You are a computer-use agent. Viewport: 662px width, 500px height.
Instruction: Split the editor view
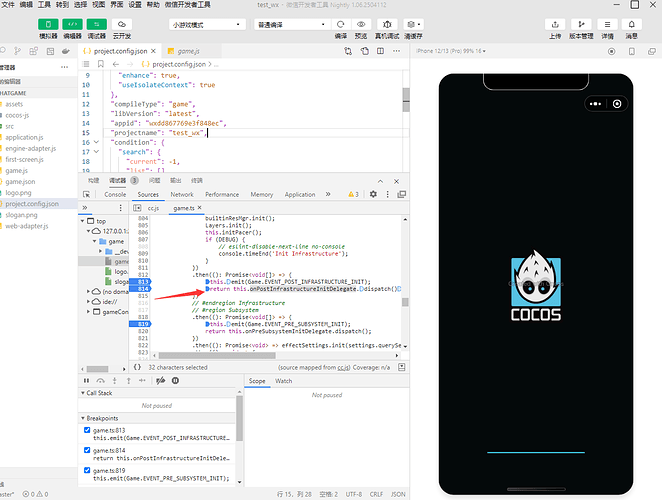[380, 51]
